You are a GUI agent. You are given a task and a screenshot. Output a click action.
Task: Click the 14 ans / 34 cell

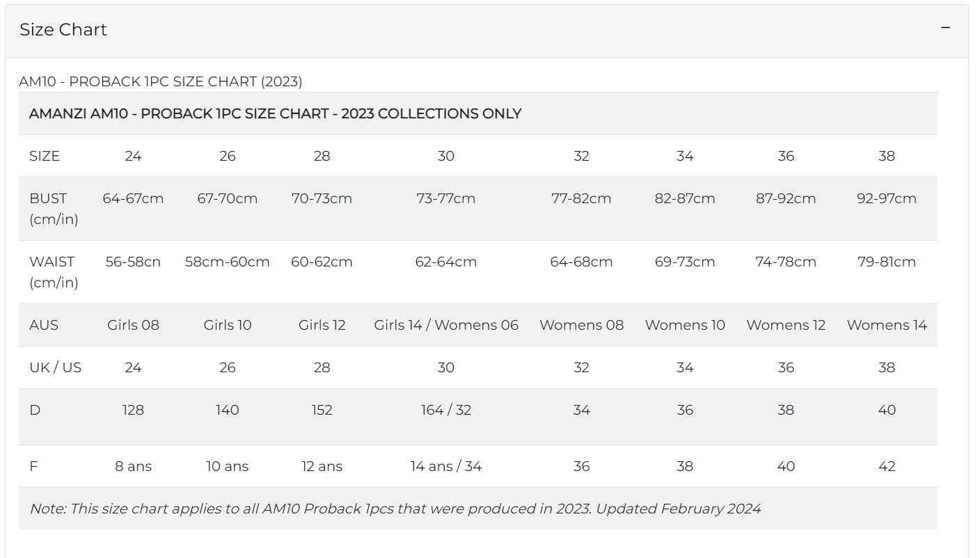(x=445, y=466)
